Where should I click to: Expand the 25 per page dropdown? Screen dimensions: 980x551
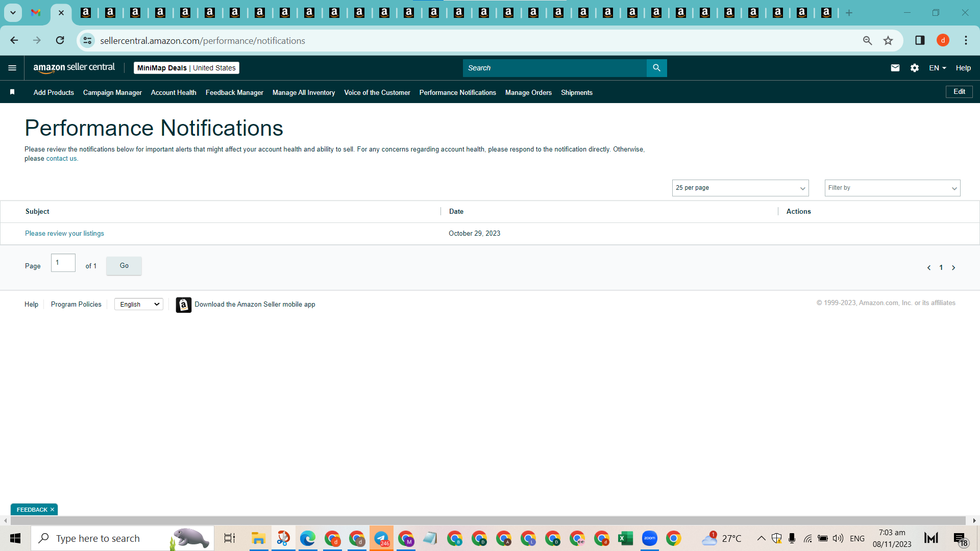click(740, 188)
